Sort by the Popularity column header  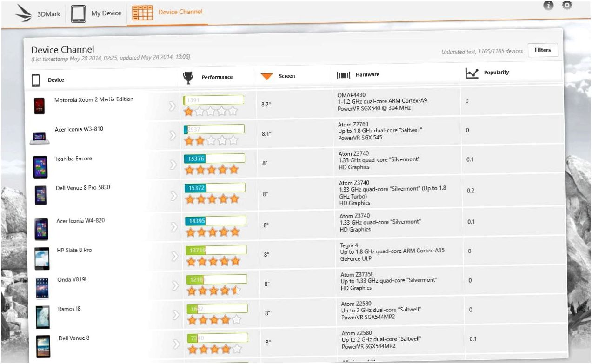pyautogui.click(x=496, y=73)
